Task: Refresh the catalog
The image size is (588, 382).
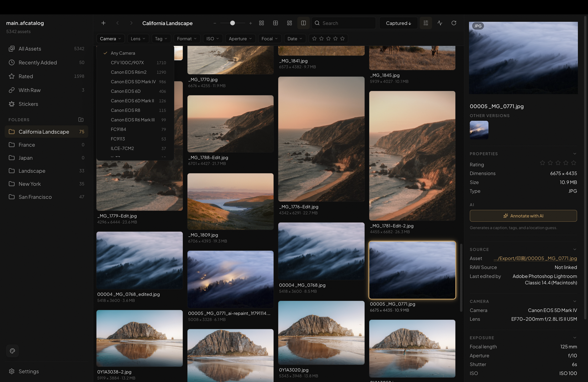Action: (x=454, y=23)
